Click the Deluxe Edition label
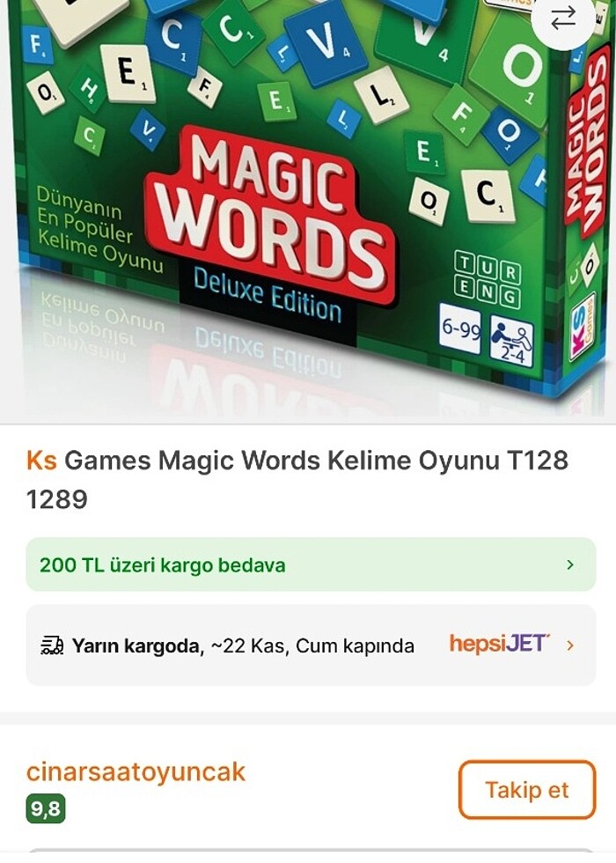616x863 pixels. (268, 295)
